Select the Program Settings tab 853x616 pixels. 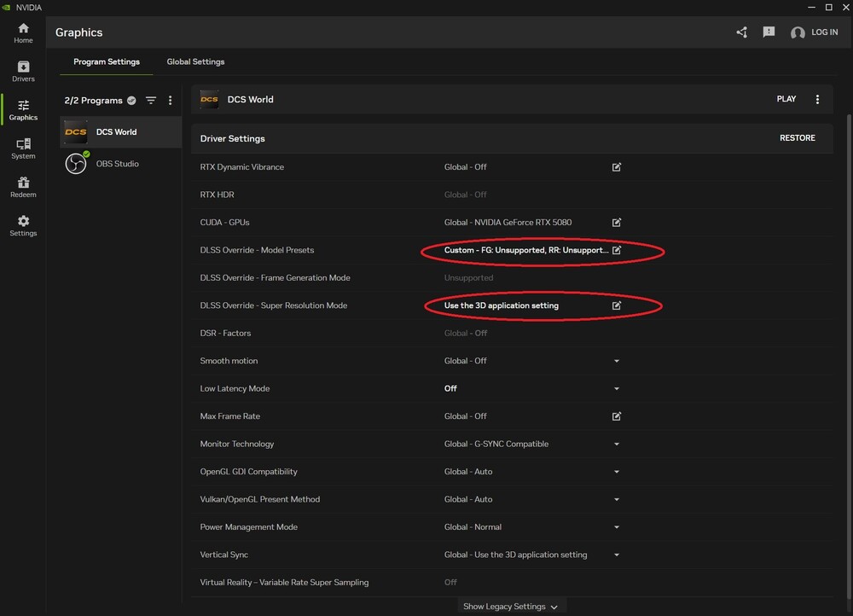pos(107,62)
